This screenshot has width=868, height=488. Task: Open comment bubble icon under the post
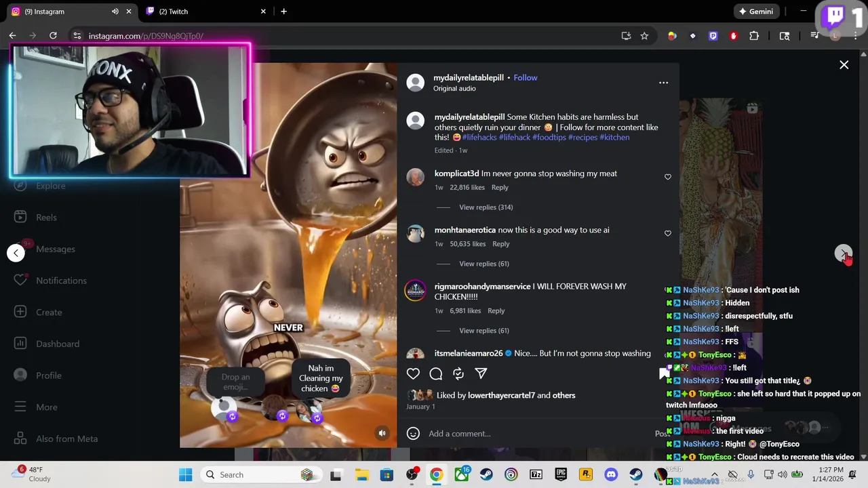436,373
